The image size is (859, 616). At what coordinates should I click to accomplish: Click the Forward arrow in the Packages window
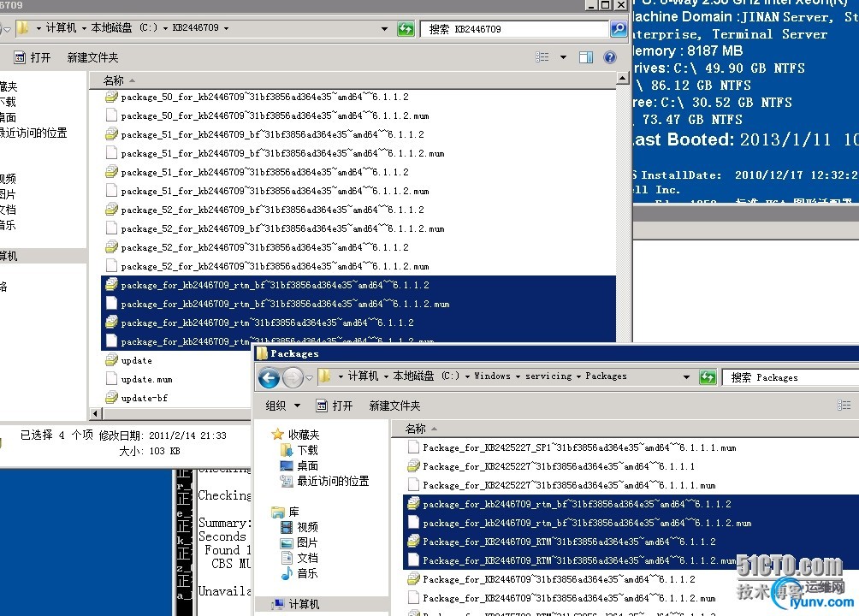coord(293,377)
